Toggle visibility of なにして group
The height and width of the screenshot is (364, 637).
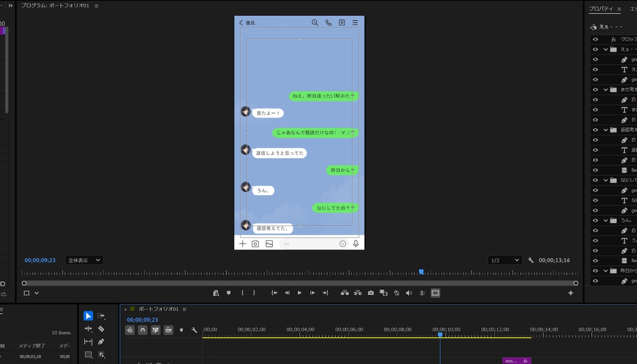(x=595, y=180)
